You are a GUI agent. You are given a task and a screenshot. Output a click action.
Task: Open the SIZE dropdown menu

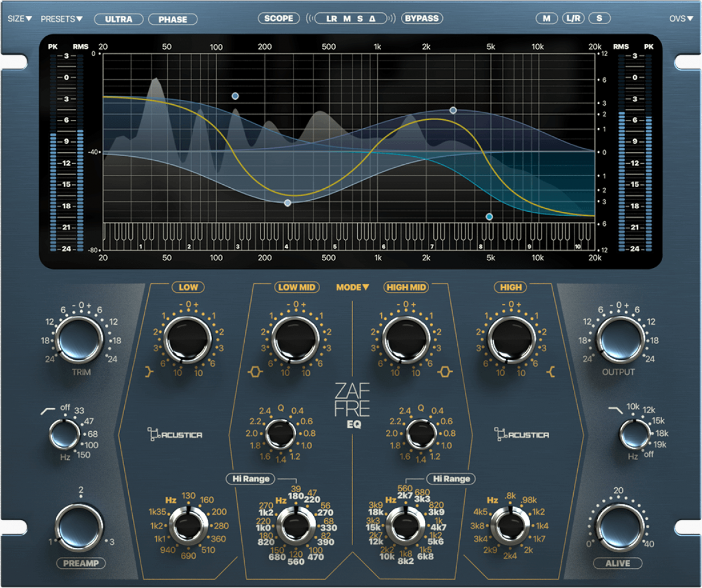pos(20,19)
